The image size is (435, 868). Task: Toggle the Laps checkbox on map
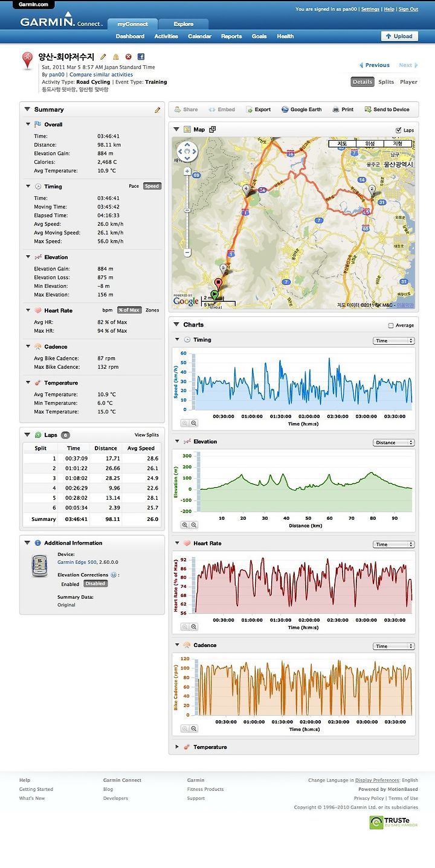click(398, 130)
